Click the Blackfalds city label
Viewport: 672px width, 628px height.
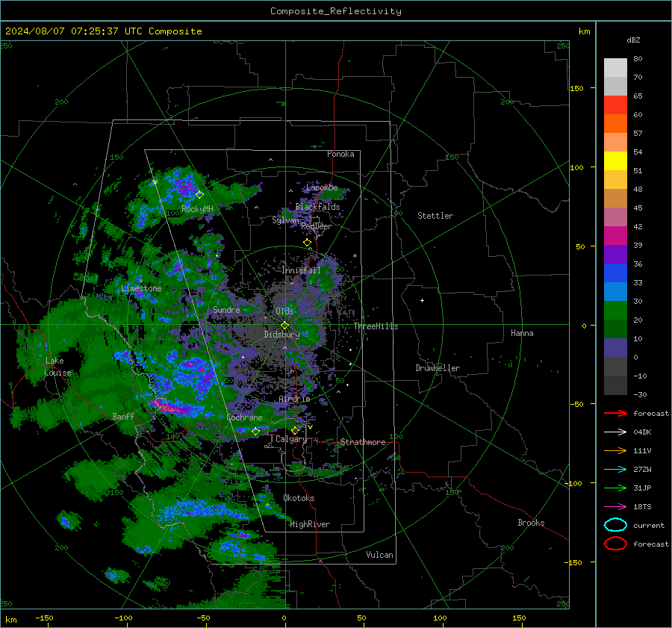pos(317,207)
